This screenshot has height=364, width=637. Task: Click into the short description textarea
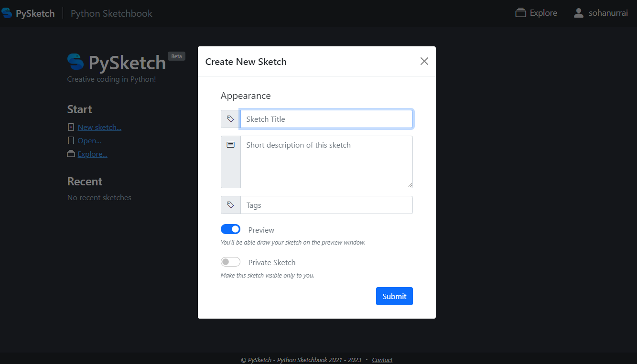pyautogui.click(x=326, y=162)
